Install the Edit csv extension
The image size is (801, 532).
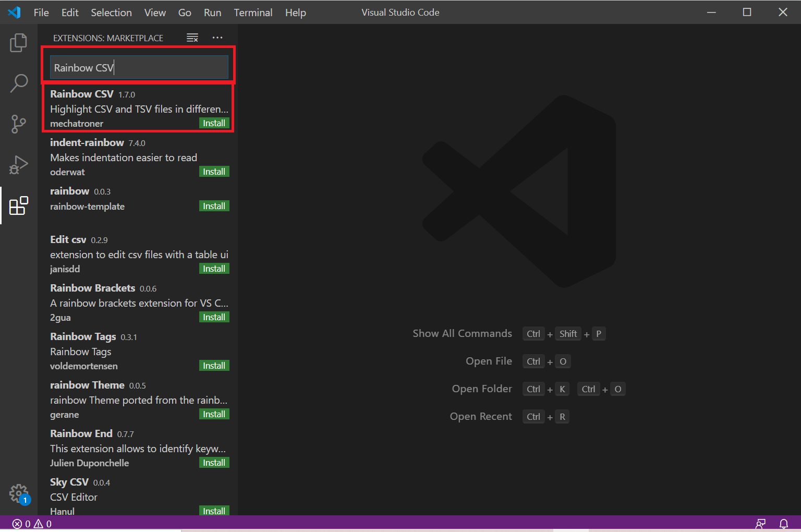tap(214, 268)
